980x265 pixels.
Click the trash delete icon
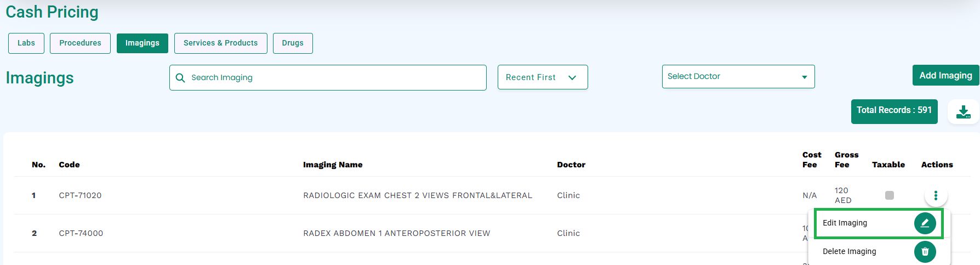point(925,251)
